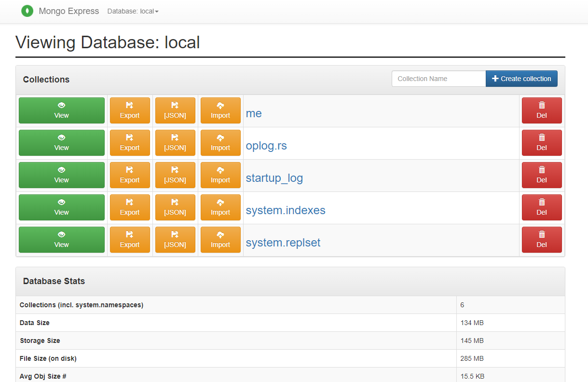Export the system.indexes collection
Image resolution: width=588 pixels, height=382 pixels.
(x=130, y=207)
